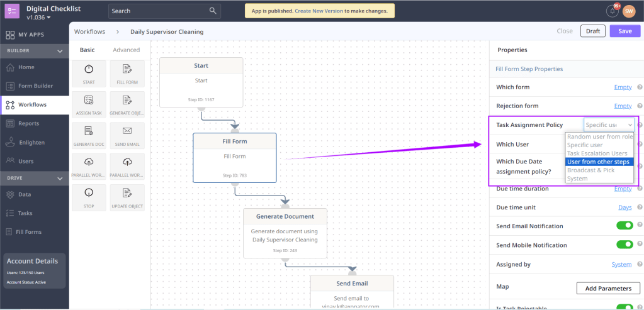The image size is (644, 310).
Task: Expand the Digital Checklist version dropdown
Action: point(49,18)
